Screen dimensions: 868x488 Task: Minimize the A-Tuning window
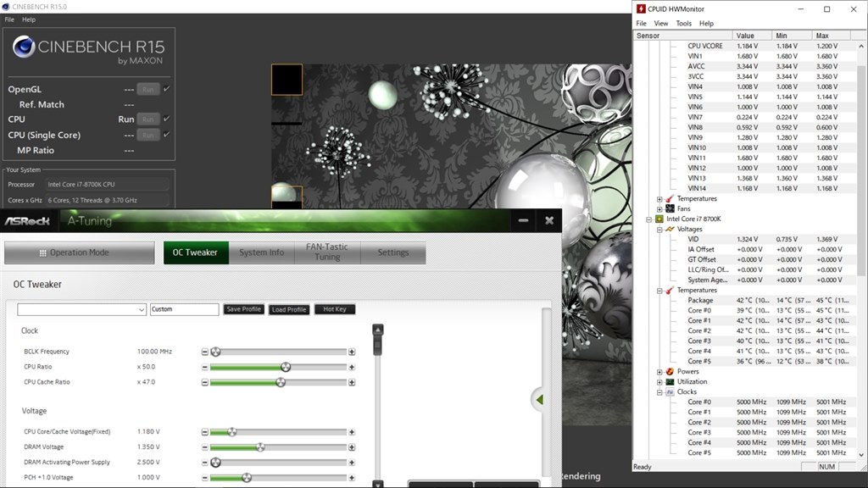(523, 221)
